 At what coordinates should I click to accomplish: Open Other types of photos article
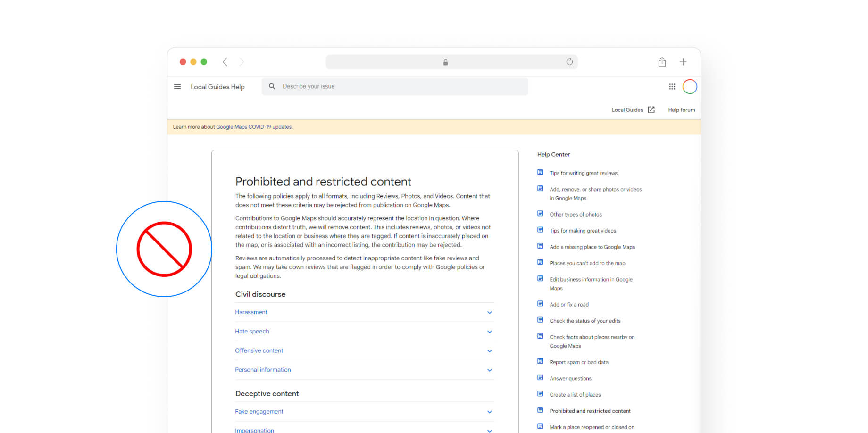(576, 215)
